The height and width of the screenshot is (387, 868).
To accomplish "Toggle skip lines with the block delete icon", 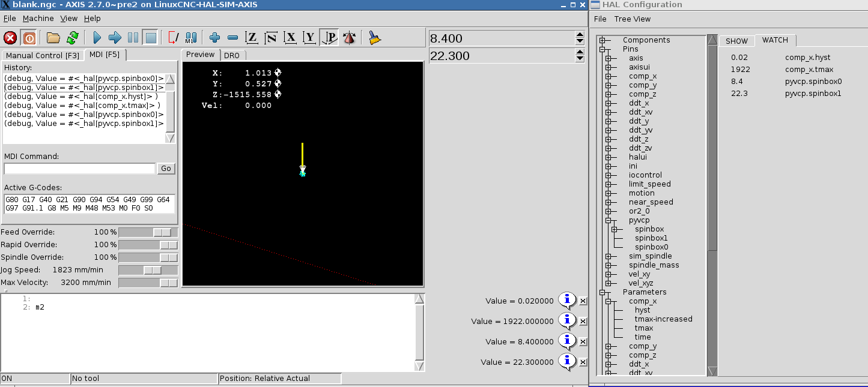I will 173,38.
